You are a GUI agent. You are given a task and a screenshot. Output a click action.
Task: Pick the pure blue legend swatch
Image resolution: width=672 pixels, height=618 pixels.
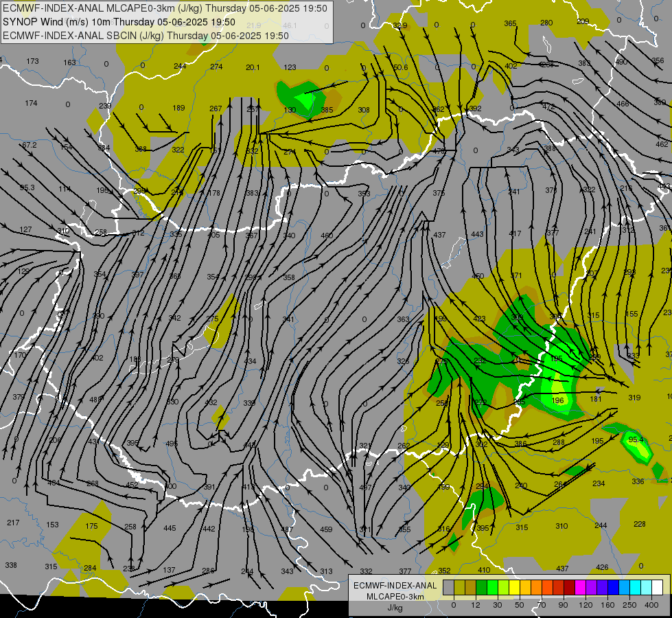tap(613, 588)
